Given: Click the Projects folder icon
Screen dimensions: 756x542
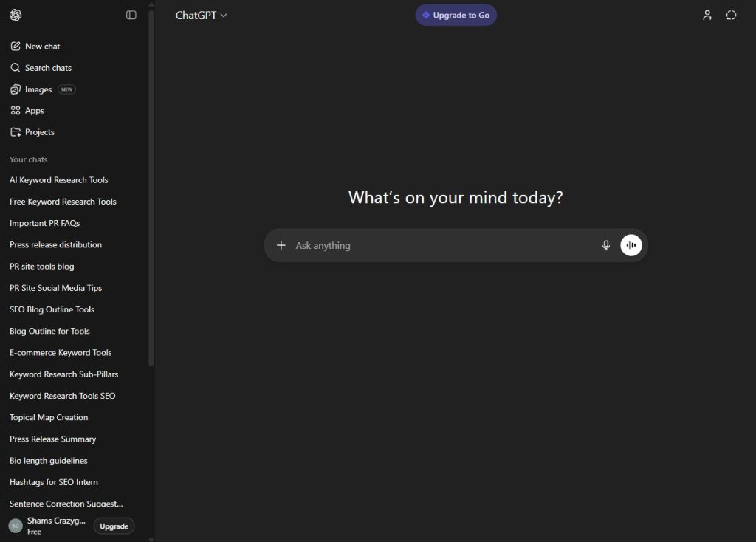Looking at the screenshot, I should pyautogui.click(x=16, y=132).
